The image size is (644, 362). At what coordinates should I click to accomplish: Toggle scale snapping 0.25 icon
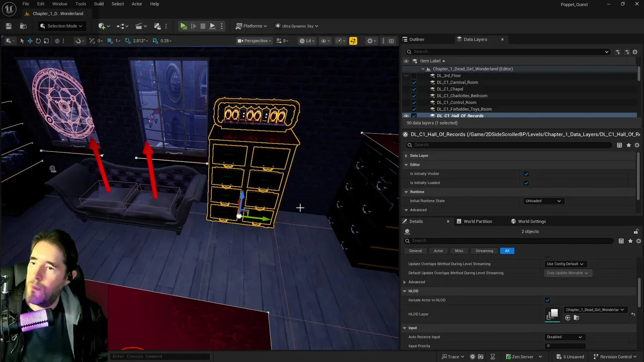click(x=155, y=41)
